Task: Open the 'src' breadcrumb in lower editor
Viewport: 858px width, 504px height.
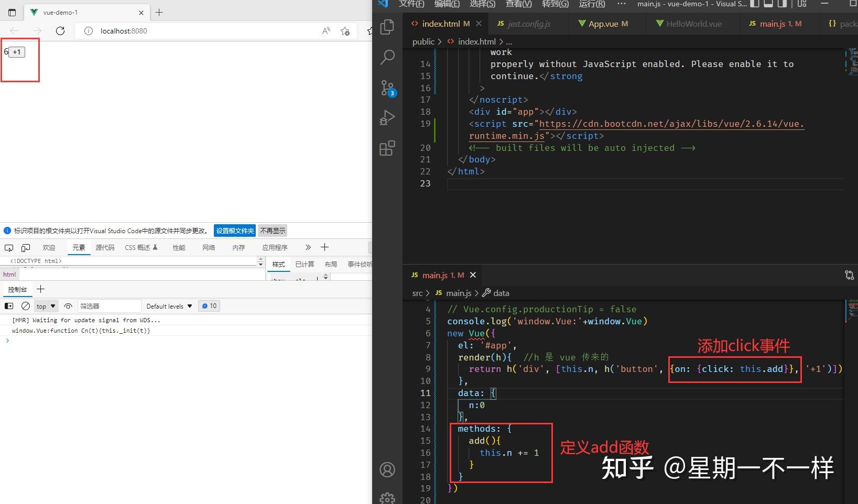Action: click(x=417, y=293)
